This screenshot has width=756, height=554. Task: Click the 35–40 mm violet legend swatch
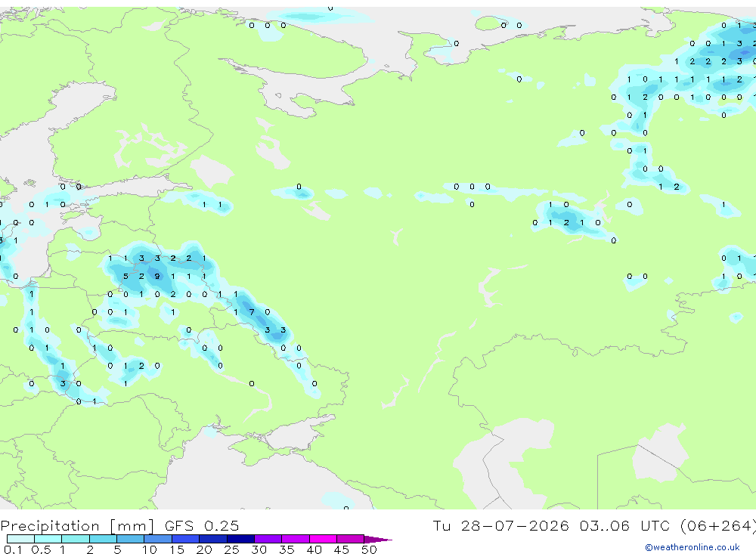tap(296, 539)
